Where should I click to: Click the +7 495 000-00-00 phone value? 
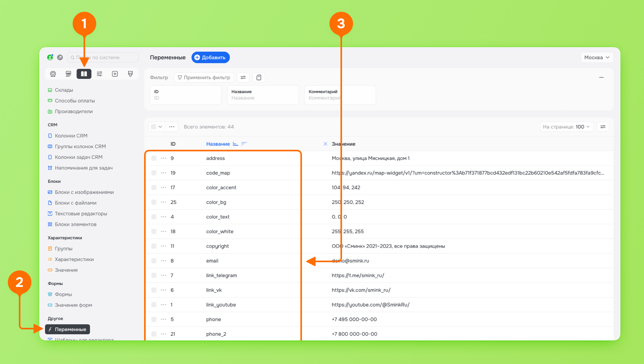coord(354,320)
